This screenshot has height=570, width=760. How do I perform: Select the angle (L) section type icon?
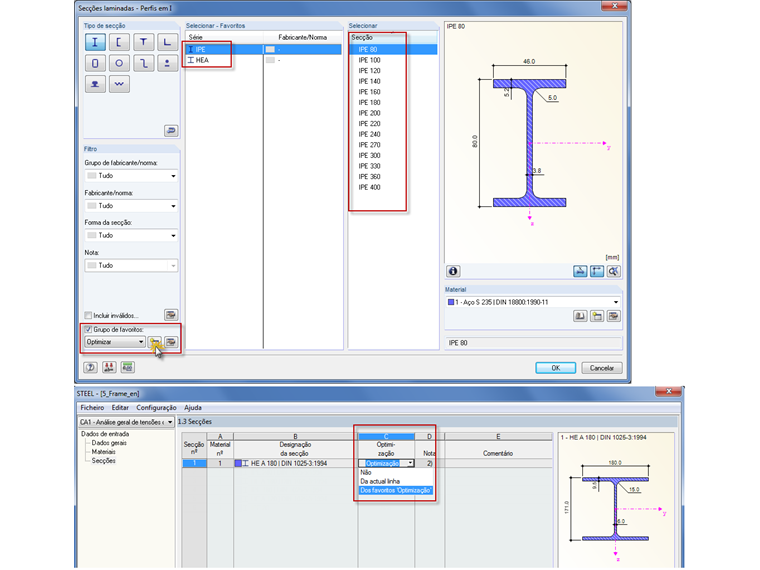[167, 42]
